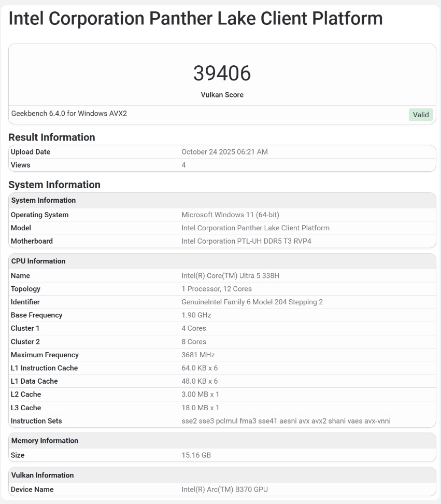This screenshot has width=441, height=504.
Task: Click the L3 Cache value 18.0 MB x 1
Action: click(x=200, y=408)
